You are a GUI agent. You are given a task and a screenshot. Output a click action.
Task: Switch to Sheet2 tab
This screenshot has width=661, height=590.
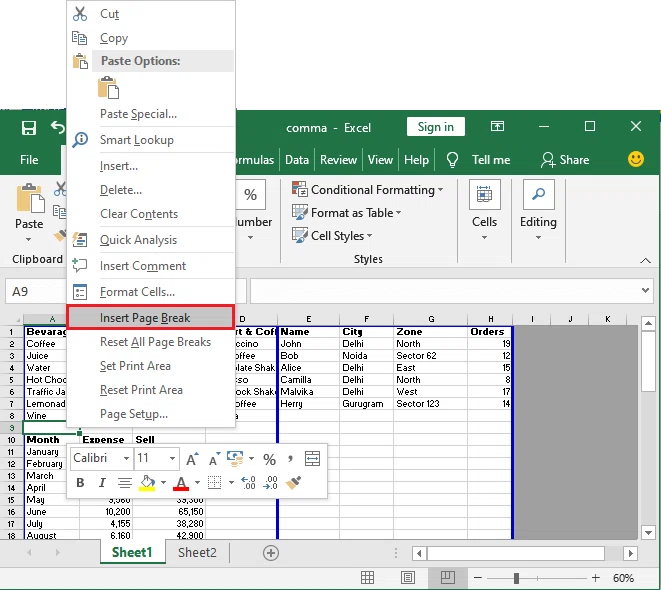click(x=197, y=552)
